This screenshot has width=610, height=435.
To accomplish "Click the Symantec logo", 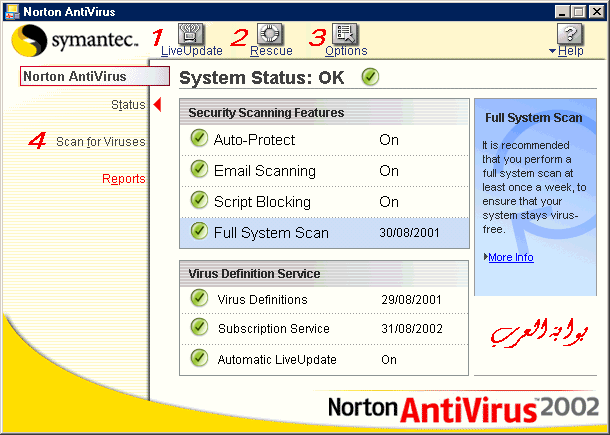I will point(75,40).
